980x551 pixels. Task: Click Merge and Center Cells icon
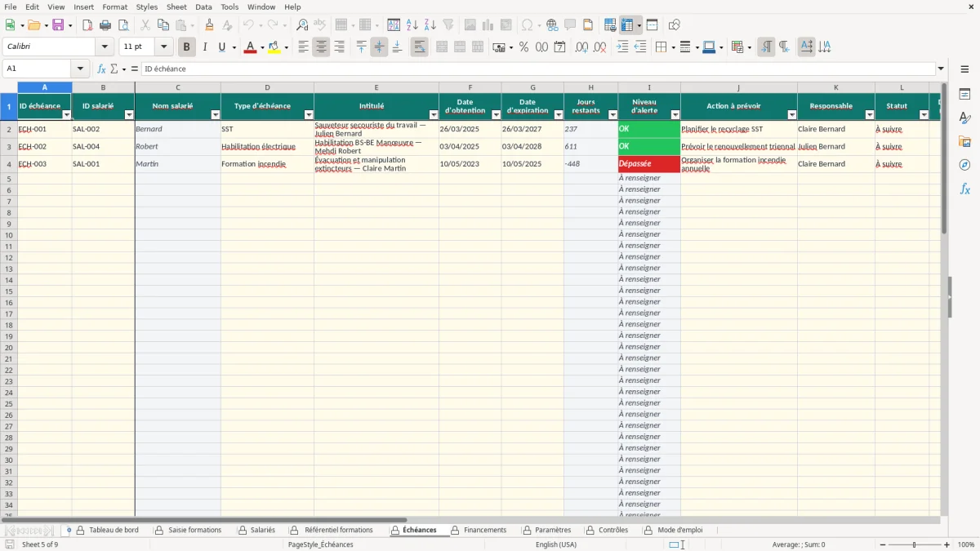442,47
